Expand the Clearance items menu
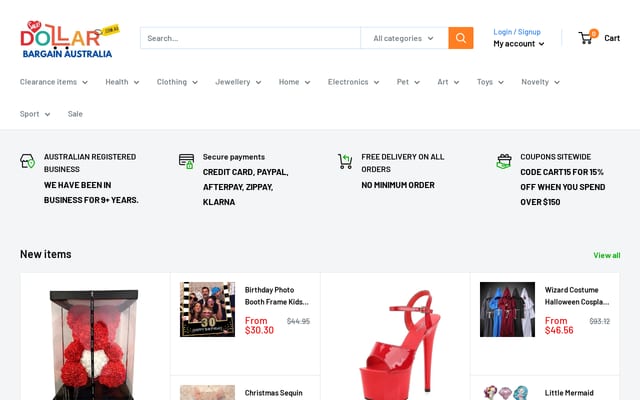The height and width of the screenshot is (400, 640). (x=53, y=82)
